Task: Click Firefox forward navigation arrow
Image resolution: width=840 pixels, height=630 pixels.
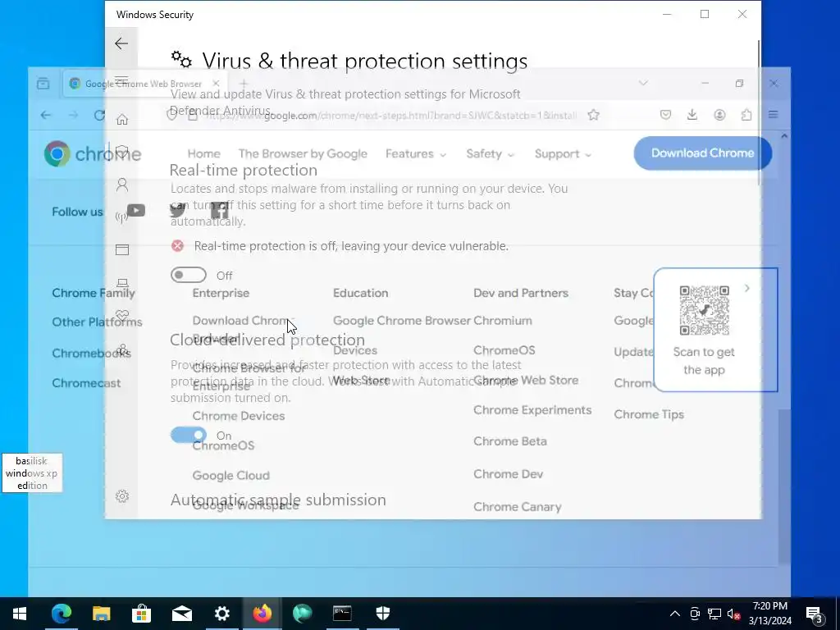Action: pos(73,115)
